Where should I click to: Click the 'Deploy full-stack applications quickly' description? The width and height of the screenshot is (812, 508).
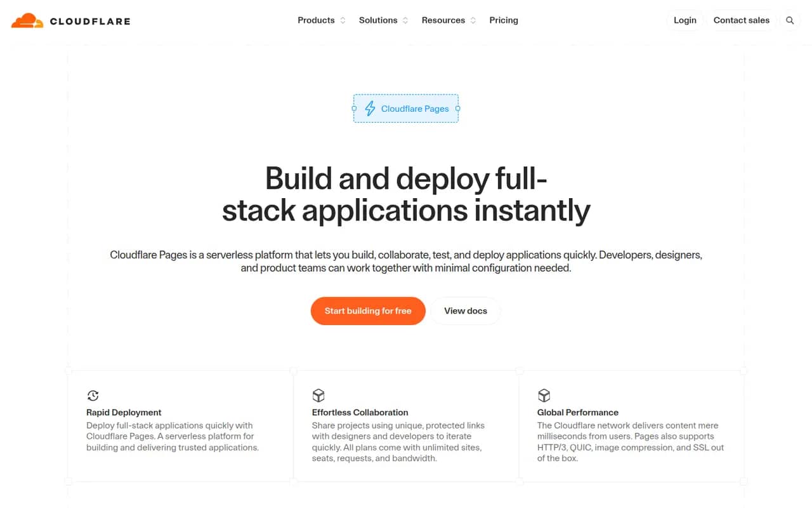coord(173,436)
